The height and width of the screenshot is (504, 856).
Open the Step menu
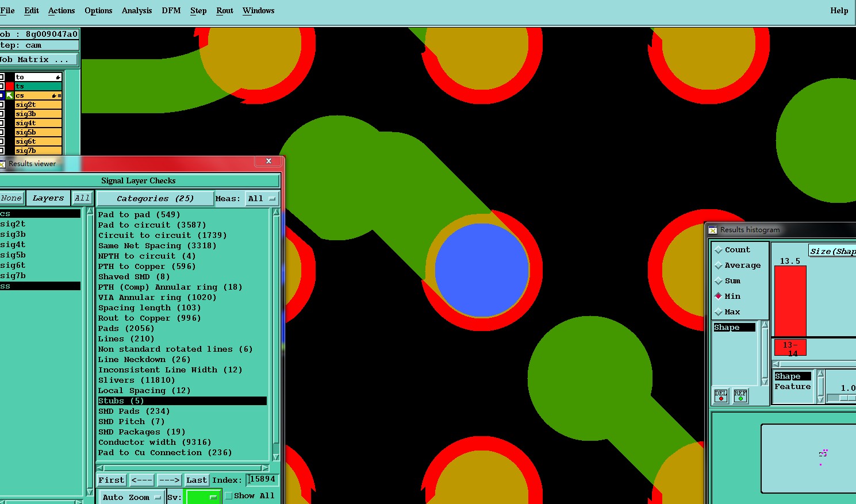click(198, 10)
